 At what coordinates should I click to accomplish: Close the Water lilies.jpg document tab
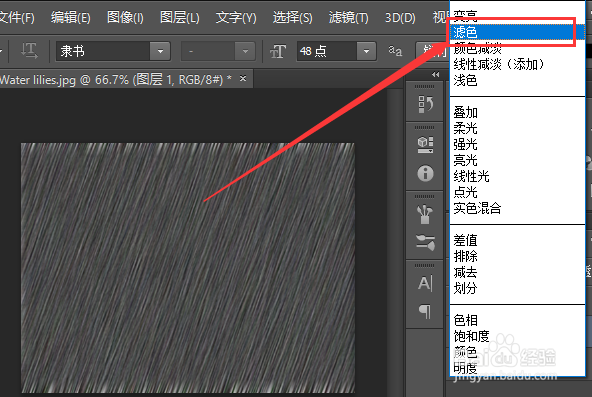pos(243,78)
